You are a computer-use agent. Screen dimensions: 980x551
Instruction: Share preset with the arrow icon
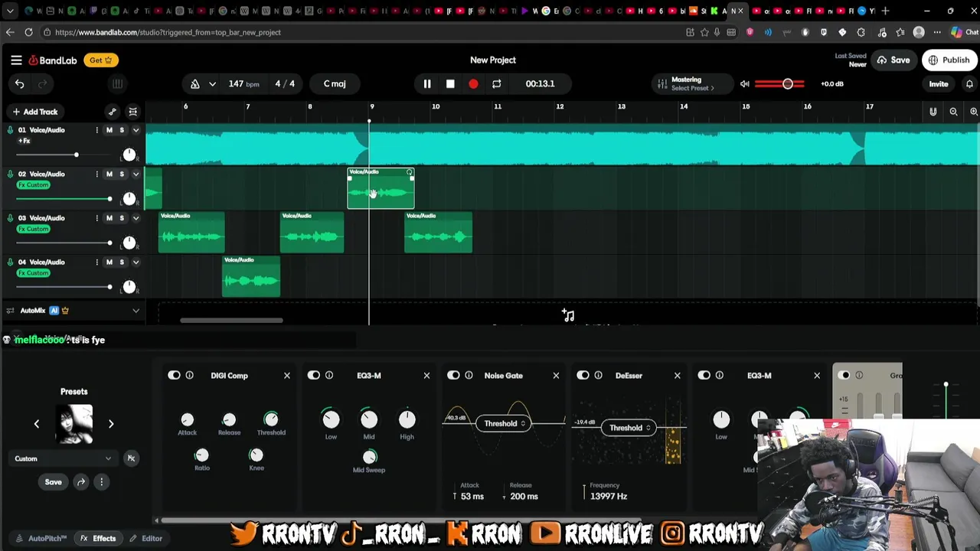81,482
